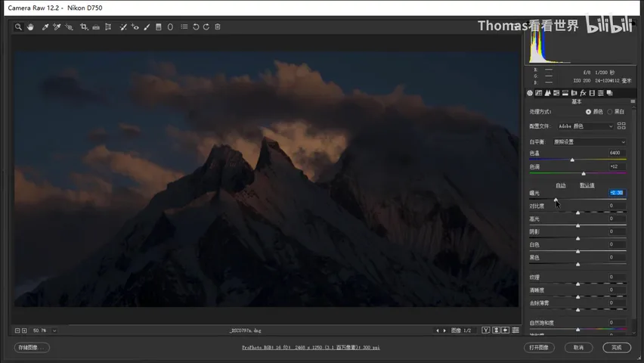Select 颜色 color treatment radio

pyautogui.click(x=589, y=112)
